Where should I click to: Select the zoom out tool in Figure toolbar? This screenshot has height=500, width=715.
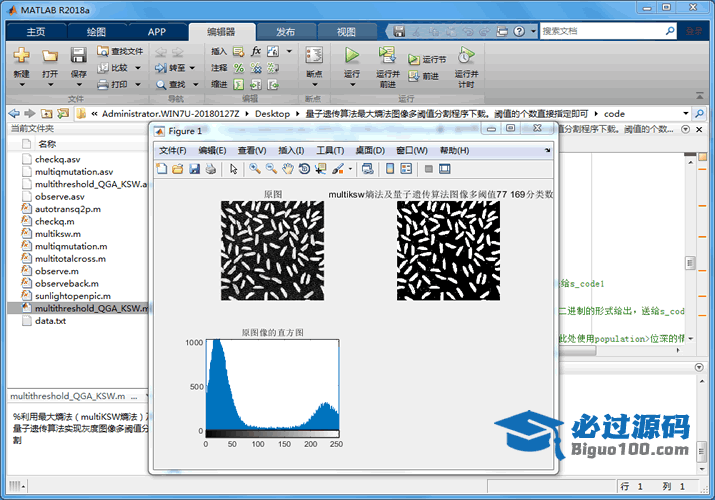coord(271,169)
